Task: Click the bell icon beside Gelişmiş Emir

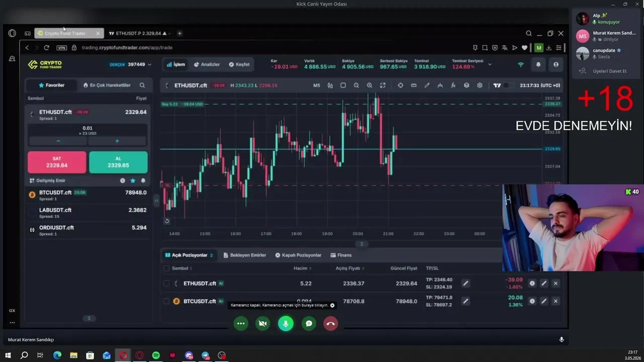Action: pyautogui.click(x=143, y=180)
